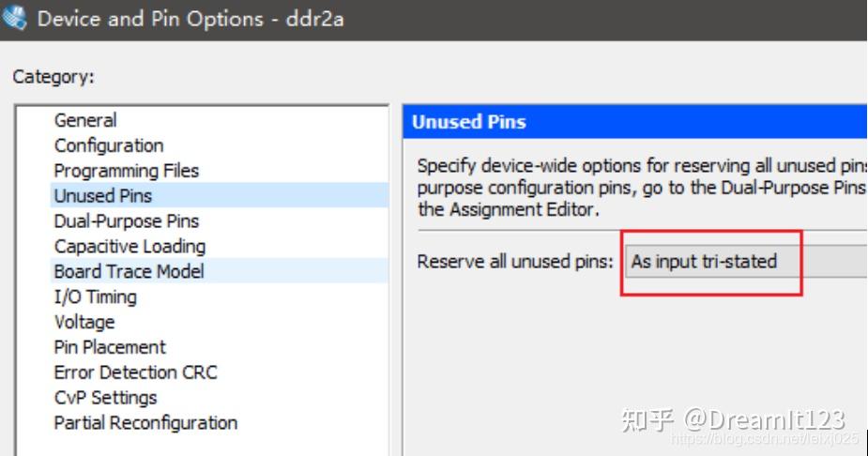Click the Reserve all unused pins label
Image resolution: width=868 pixels, height=456 pixels.
pyautogui.click(x=515, y=262)
